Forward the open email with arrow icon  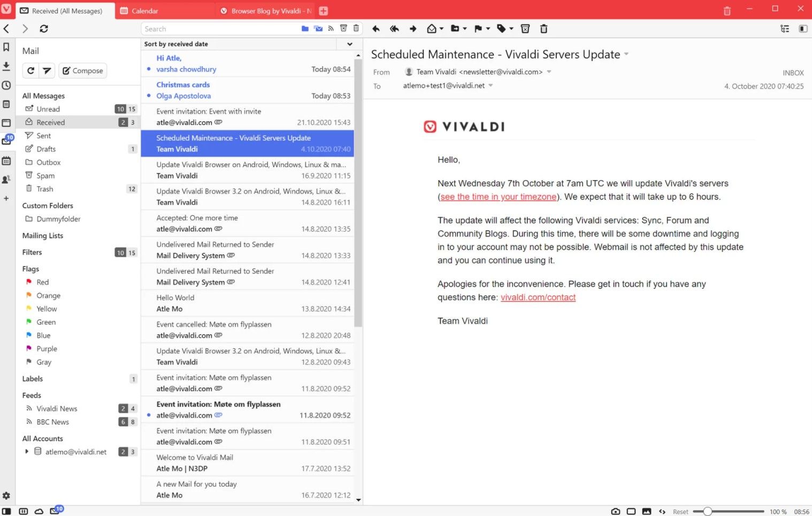click(413, 29)
